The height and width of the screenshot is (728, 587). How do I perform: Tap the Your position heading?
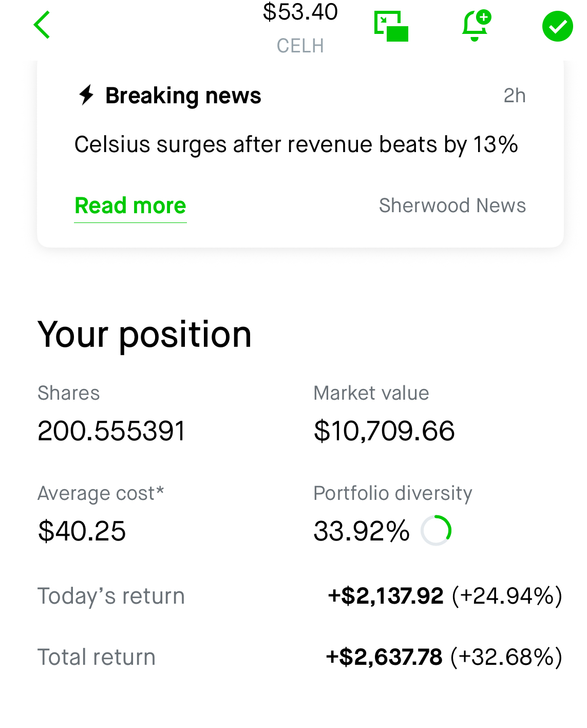click(x=145, y=335)
